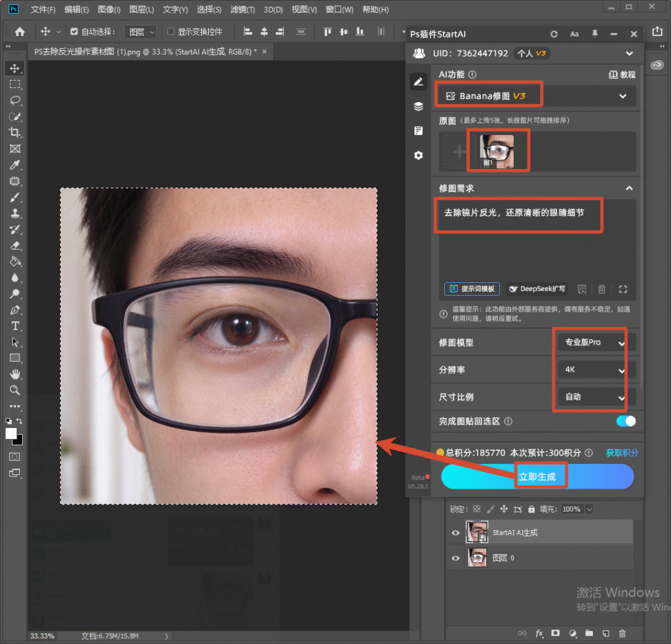Toggle the 完成图贴回选区 switch

(x=626, y=421)
